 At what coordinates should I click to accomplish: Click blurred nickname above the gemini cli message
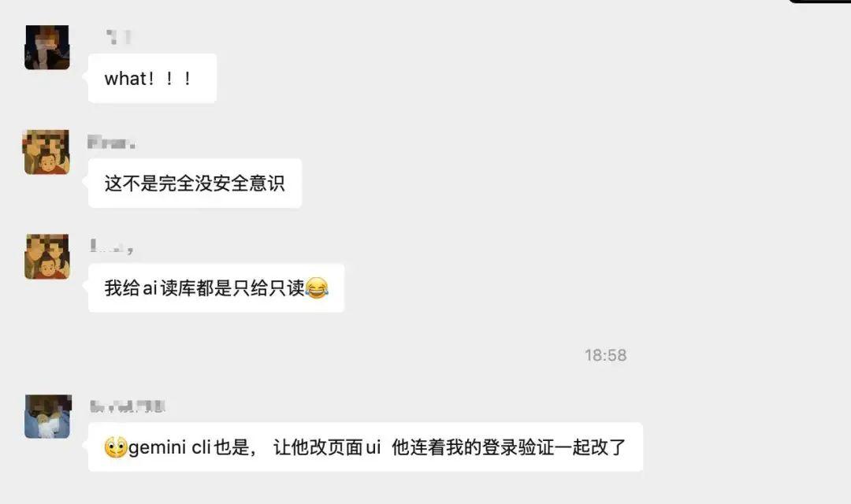pos(128,406)
